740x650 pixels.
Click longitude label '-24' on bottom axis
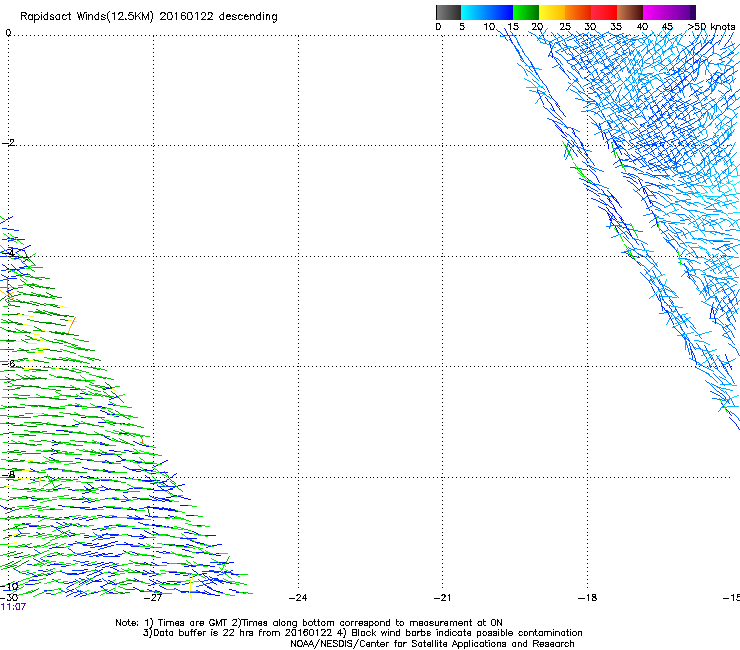(298, 598)
